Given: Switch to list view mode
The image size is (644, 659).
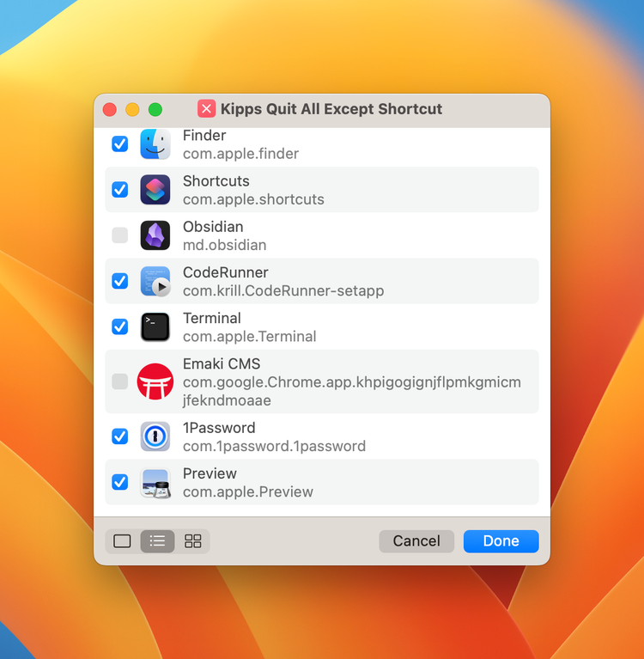Looking at the screenshot, I should pyautogui.click(x=157, y=541).
